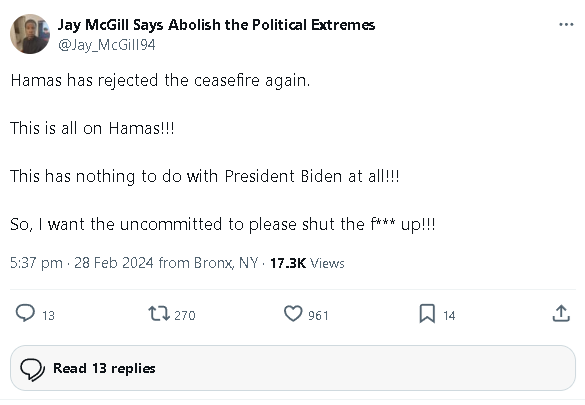Viewport: 585px width, 405px height.
Task: Like the tweet with heart icon
Action: click(x=293, y=313)
